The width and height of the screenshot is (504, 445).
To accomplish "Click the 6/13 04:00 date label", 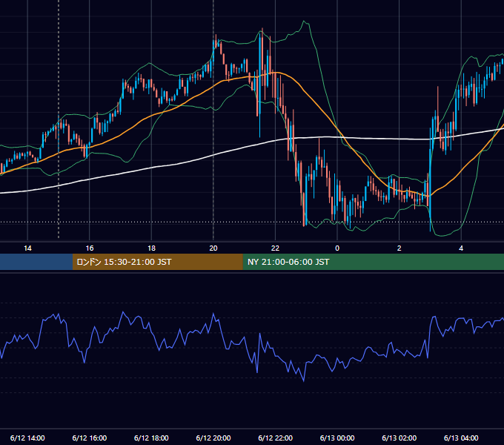I will coord(461,438).
